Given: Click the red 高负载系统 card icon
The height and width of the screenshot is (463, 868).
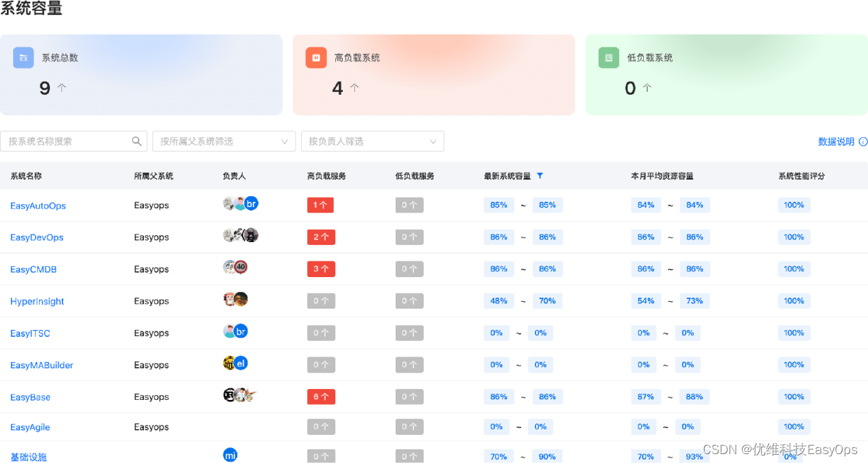Looking at the screenshot, I should click(x=315, y=58).
